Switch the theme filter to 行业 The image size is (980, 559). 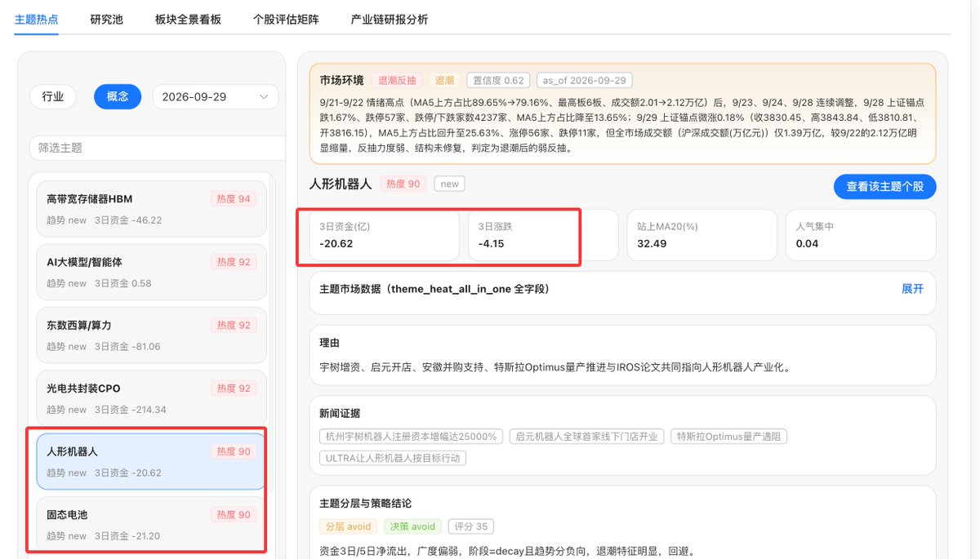point(53,96)
